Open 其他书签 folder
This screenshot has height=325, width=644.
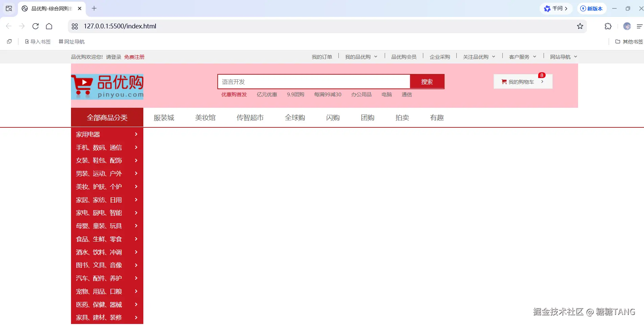[629, 42]
